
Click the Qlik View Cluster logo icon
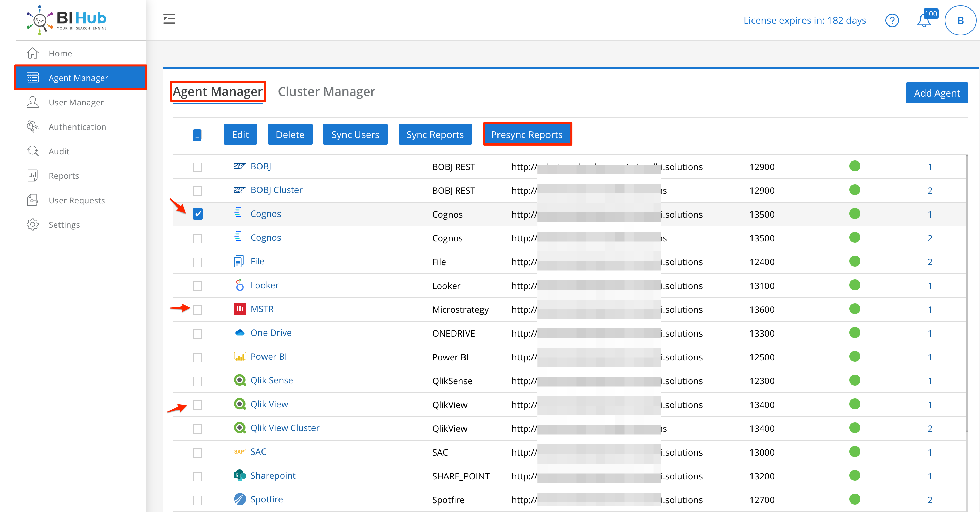pyautogui.click(x=240, y=428)
